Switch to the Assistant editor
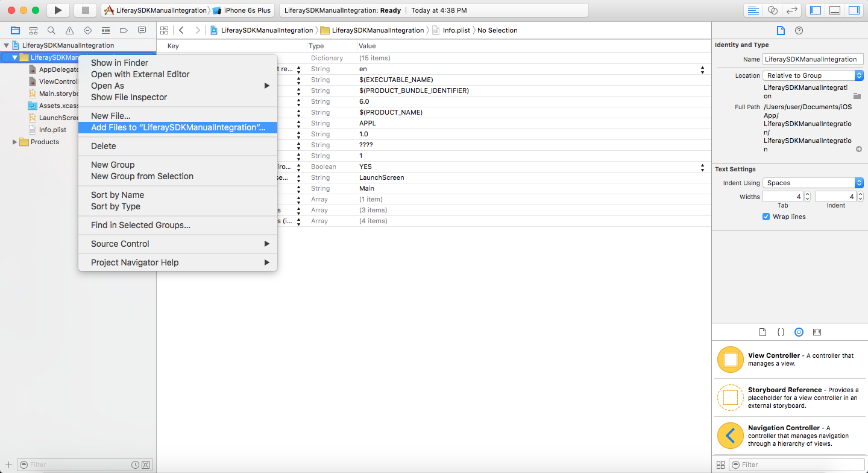This screenshot has height=473, width=868. [772, 10]
